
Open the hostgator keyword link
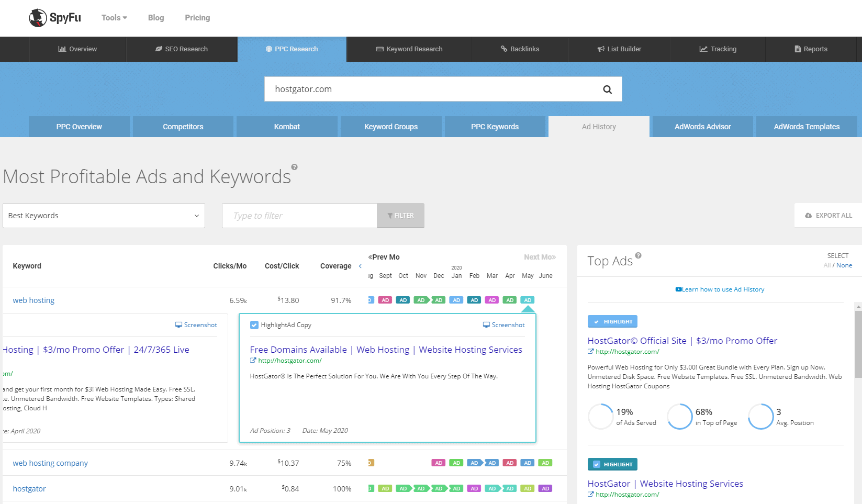[29, 489]
